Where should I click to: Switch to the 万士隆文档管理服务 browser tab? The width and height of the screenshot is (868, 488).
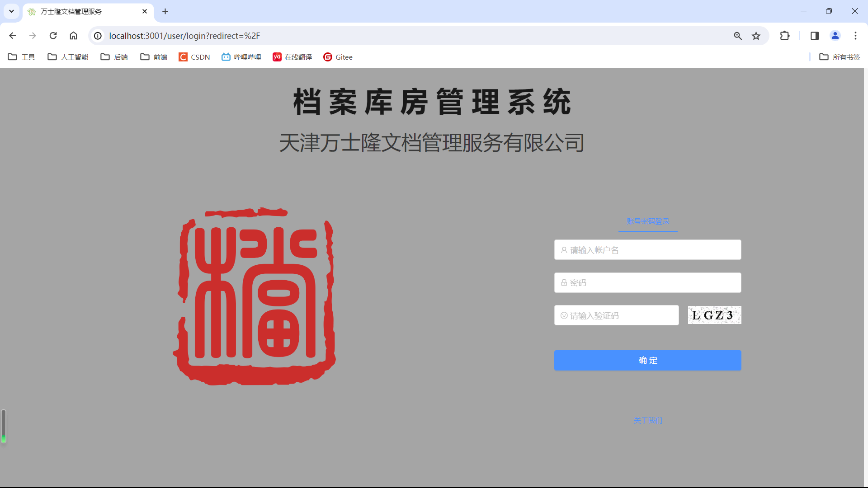click(x=81, y=11)
